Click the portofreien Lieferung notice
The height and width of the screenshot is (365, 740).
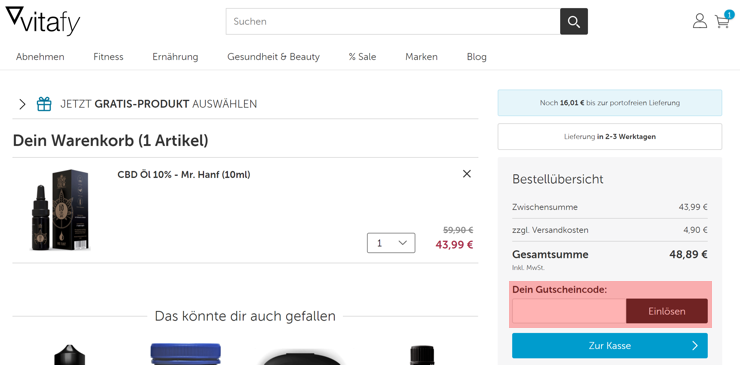click(610, 102)
